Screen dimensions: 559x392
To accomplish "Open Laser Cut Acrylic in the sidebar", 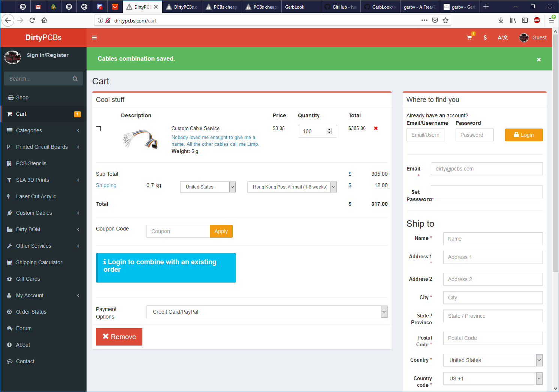I will pos(43,196).
